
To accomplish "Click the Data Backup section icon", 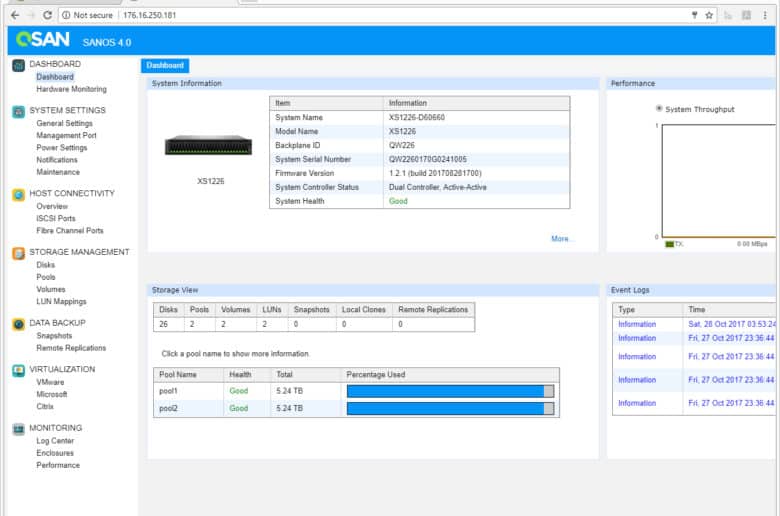I will (x=18, y=324).
